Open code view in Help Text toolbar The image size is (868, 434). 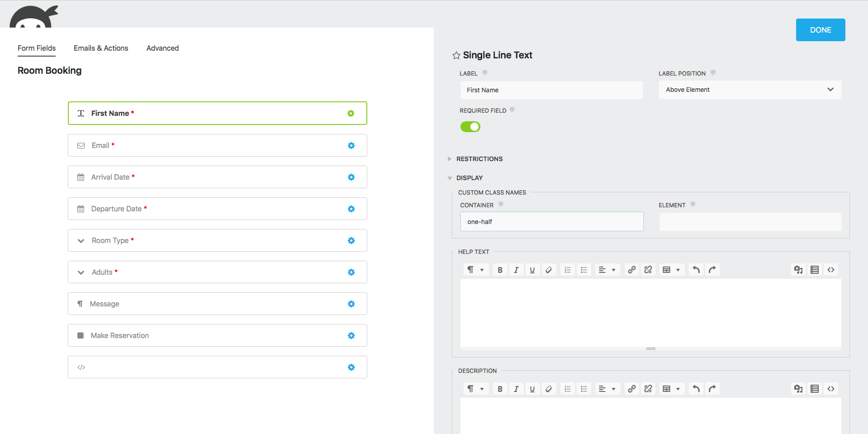tap(831, 270)
